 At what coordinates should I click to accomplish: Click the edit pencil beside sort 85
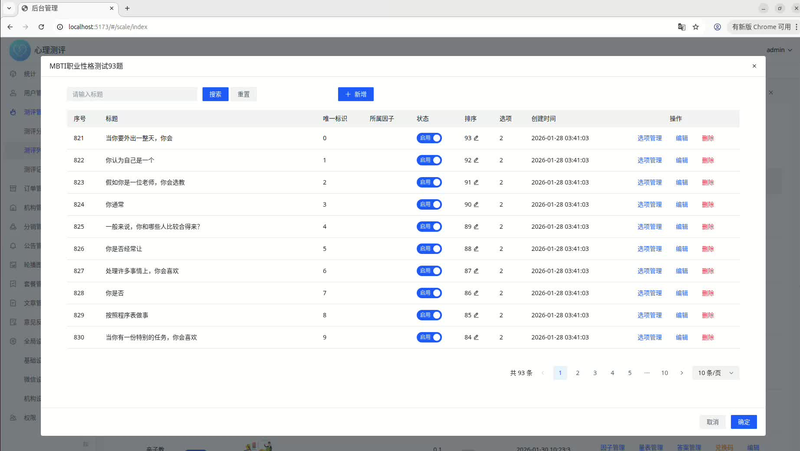point(476,315)
